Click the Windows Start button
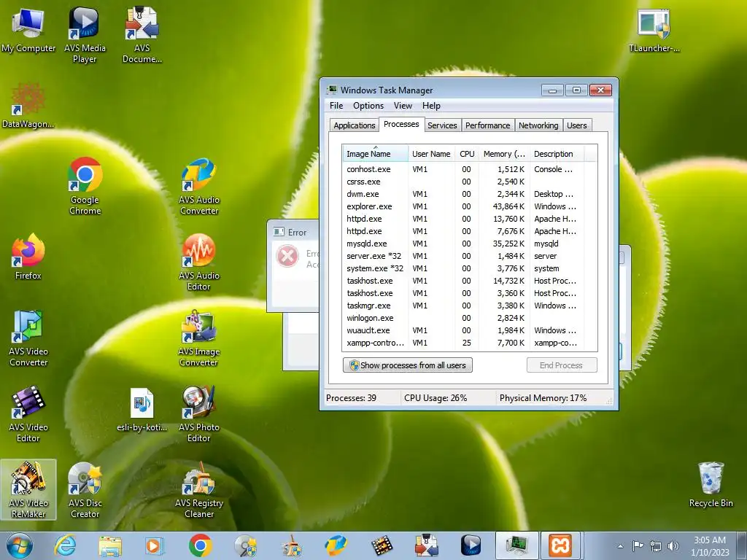This screenshot has height=560, width=747. 19,545
